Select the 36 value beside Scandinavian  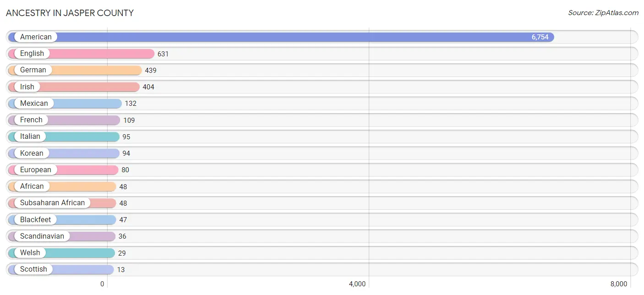coord(122,236)
